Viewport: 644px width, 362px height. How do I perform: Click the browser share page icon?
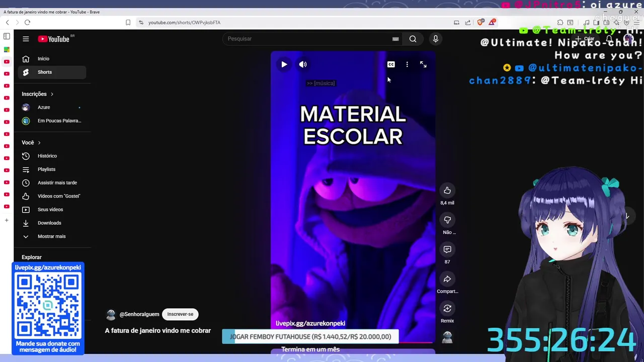pyautogui.click(x=468, y=22)
